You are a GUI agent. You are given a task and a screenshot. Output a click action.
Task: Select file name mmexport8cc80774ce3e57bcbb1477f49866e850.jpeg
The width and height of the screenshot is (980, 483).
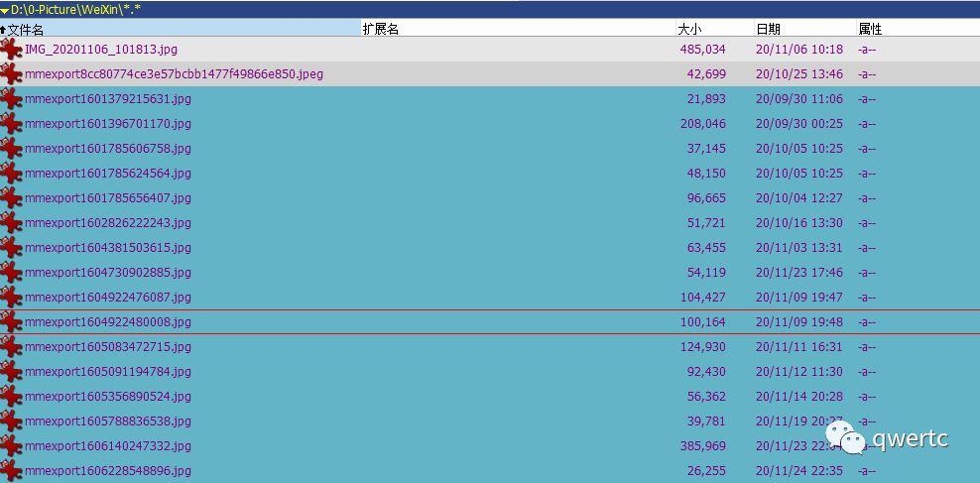175,74
